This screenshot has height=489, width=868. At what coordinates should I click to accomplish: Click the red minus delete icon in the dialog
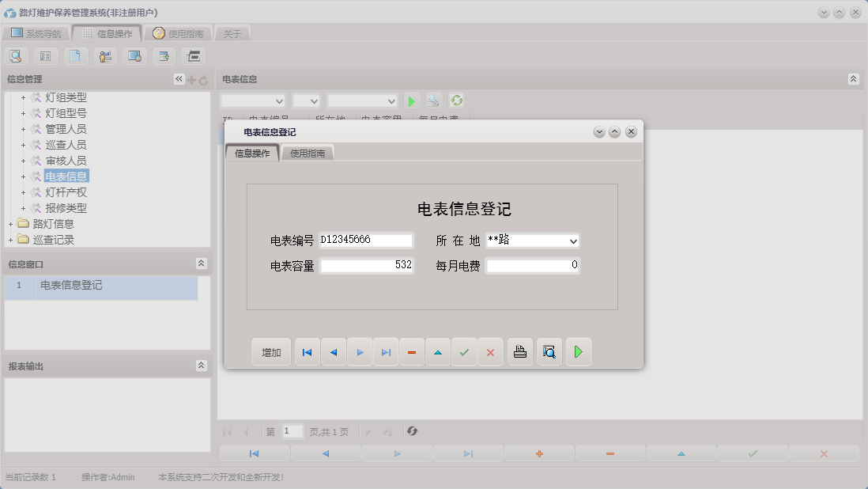click(x=412, y=351)
